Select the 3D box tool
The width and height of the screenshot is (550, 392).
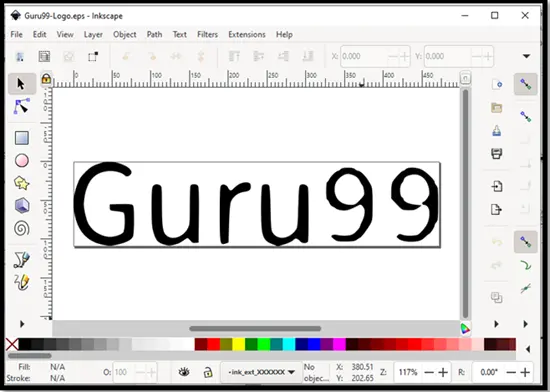22,205
